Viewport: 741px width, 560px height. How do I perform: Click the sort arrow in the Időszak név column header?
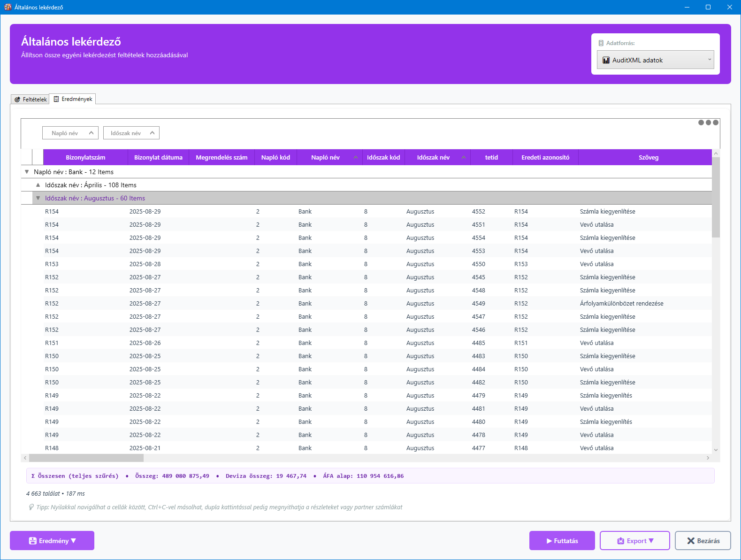[463, 158]
